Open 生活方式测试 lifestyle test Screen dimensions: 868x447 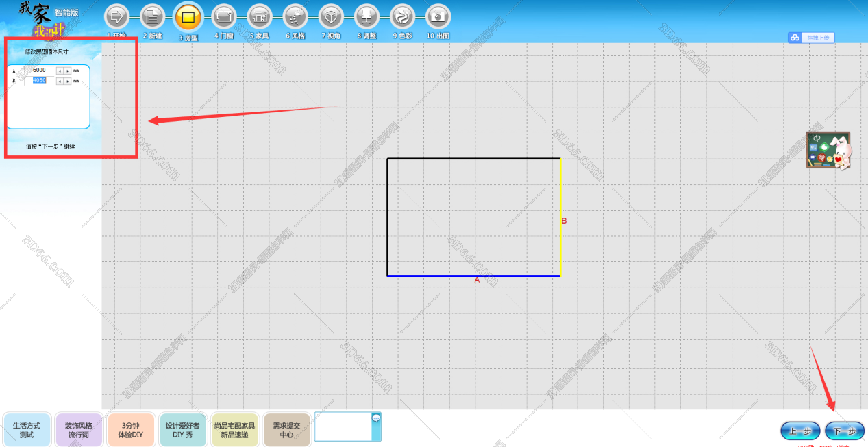[26, 430]
